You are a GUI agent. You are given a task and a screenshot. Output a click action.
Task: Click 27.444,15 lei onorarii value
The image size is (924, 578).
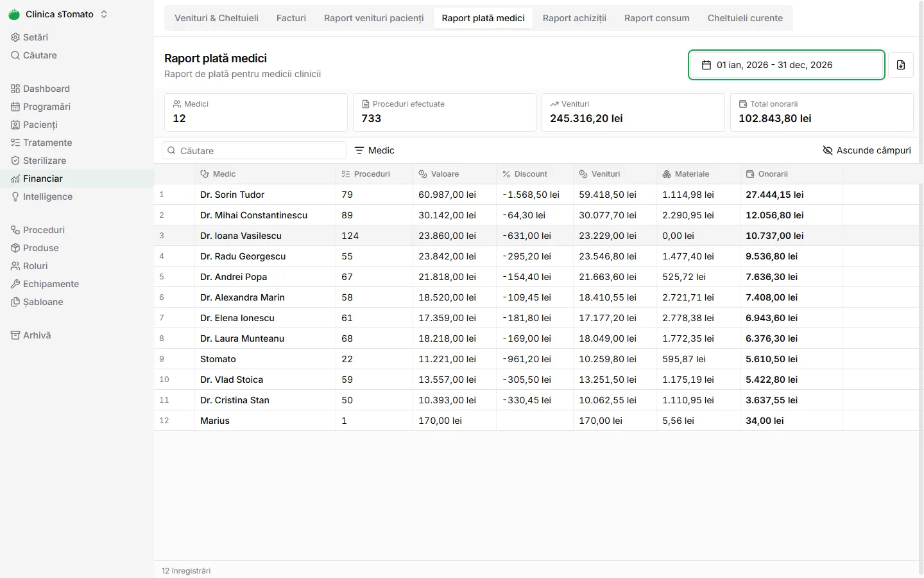click(774, 195)
